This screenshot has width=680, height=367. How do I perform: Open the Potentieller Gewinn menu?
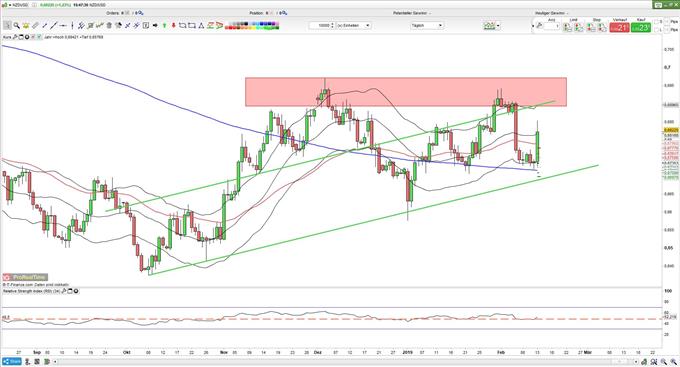tap(412, 13)
